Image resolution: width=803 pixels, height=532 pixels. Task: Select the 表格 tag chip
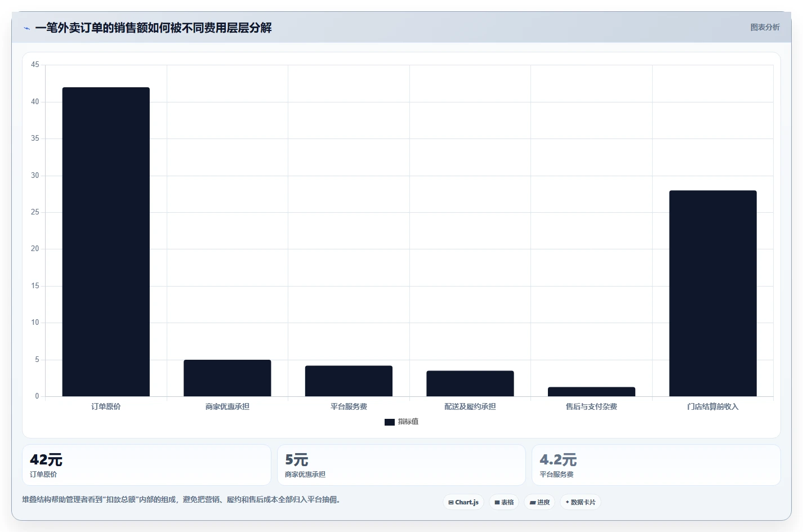coord(504,502)
